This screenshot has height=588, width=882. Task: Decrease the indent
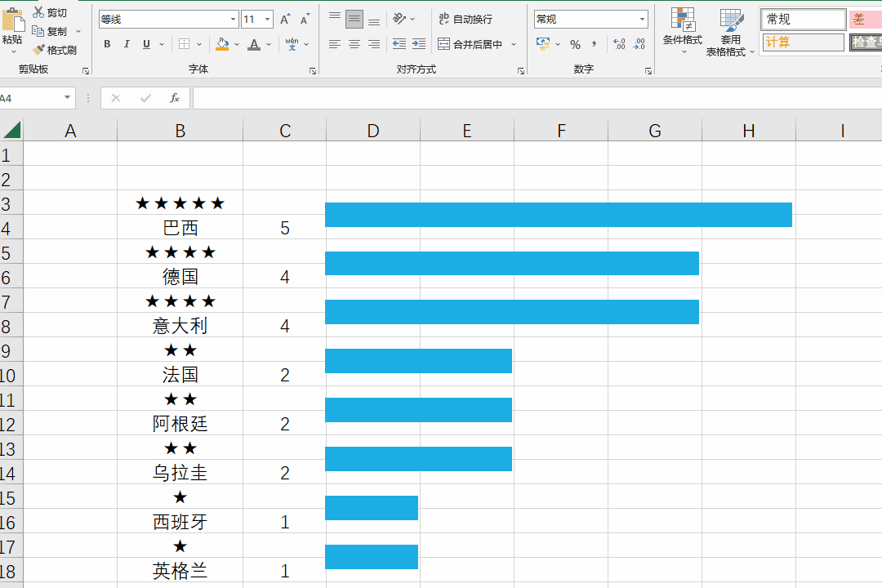point(399,44)
